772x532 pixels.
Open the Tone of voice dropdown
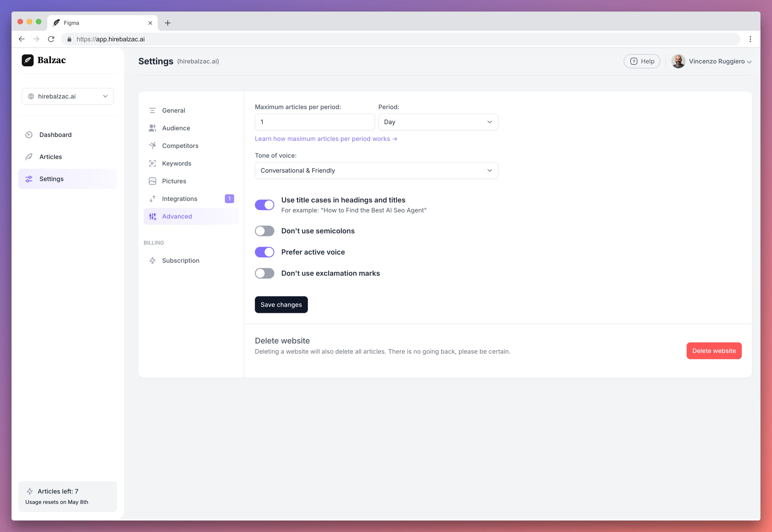[376, 170]
